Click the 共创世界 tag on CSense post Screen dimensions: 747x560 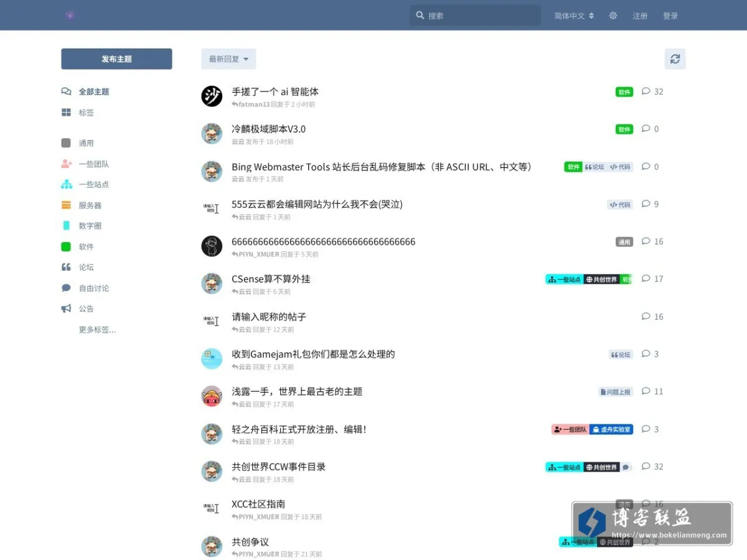tap(602, 279)
